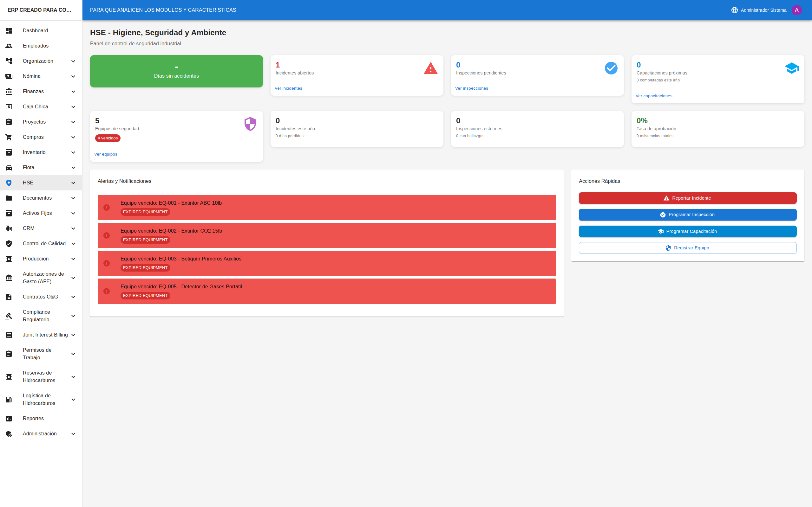
Task: Open the Administrador Sistema avatar
Action: click(x=797, y=10)
